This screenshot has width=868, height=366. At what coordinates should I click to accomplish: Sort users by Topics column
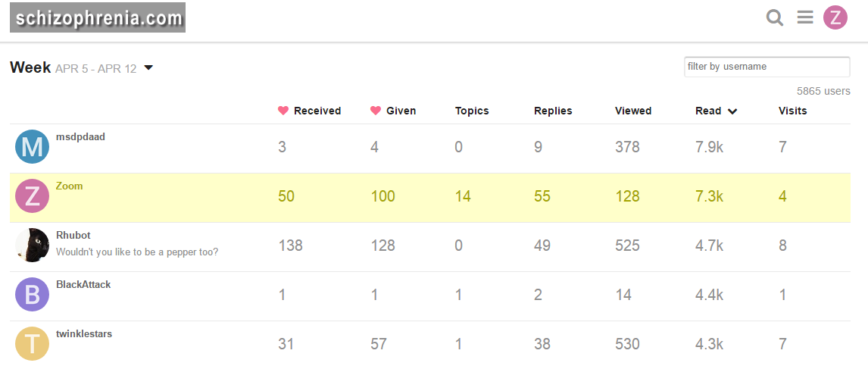472,111
